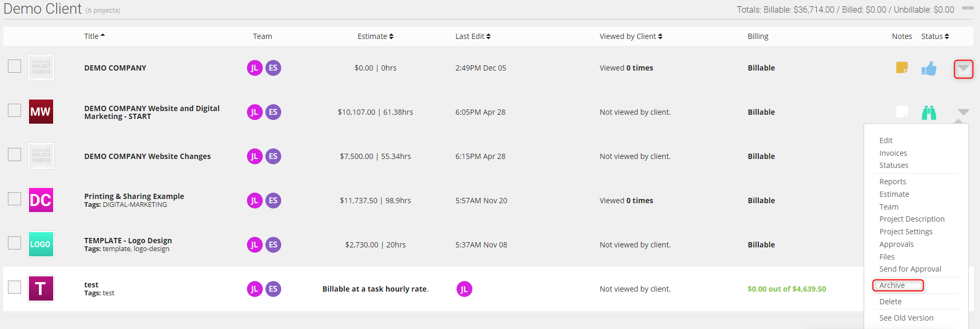Choose Archive from the project menu
980x329 pixels.
click(x=892, y=285)
